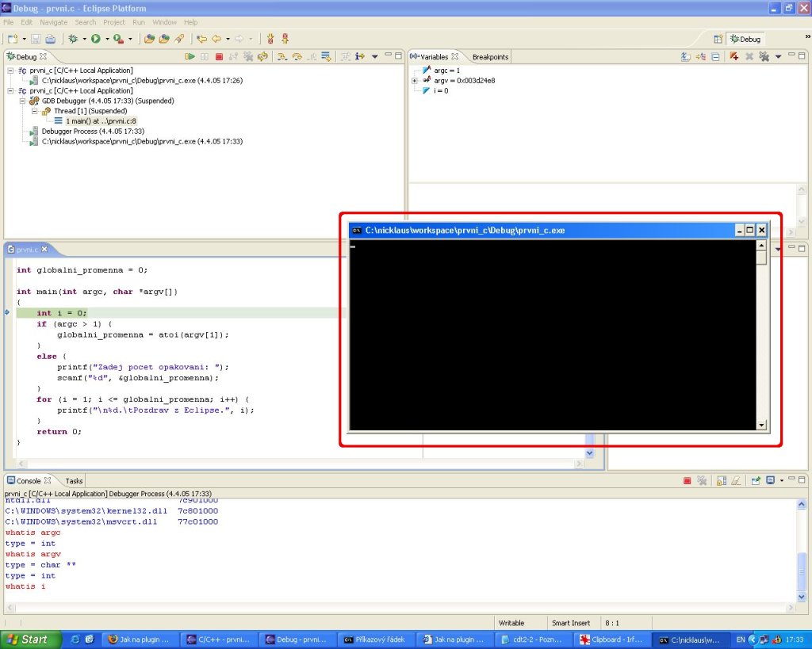Click the Step Over icon in Debug view

(297, 57)
